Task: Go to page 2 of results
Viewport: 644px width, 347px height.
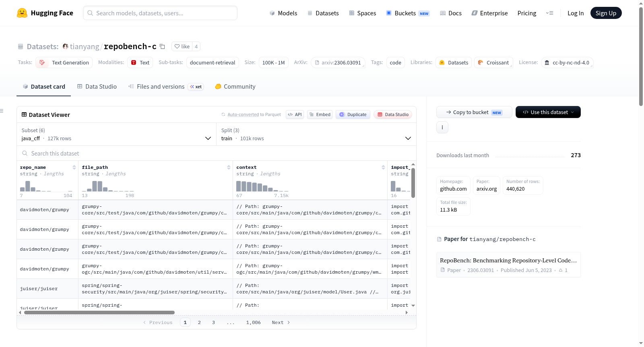Action: [x=199, y=322]
